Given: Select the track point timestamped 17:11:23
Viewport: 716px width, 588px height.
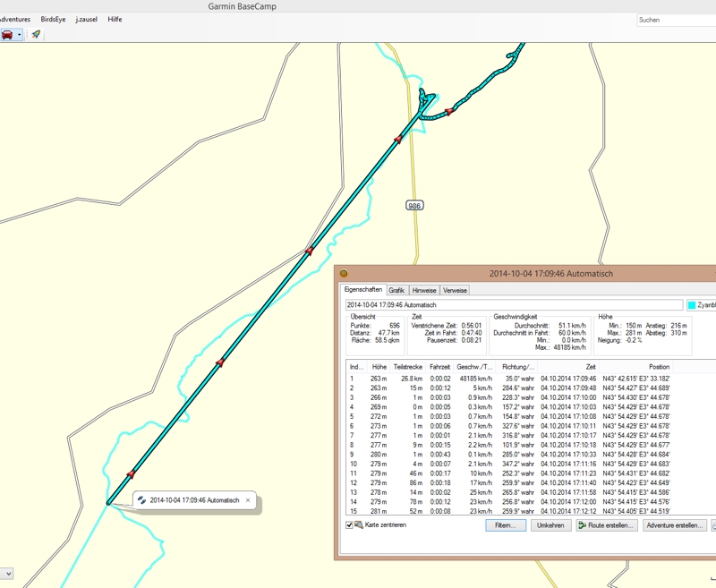Looking at the screenshot, I should (509, 473).
